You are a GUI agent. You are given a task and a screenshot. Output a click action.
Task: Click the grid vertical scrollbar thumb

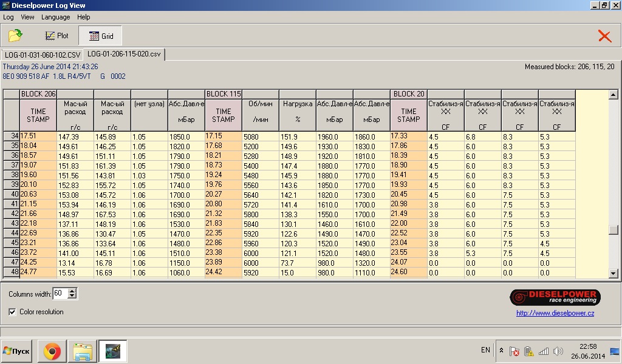tap(613, 230)
